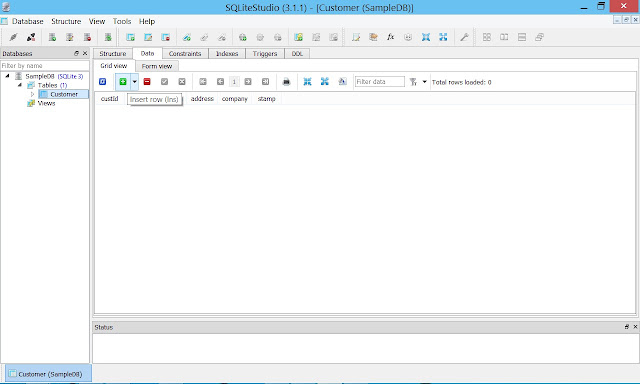This screenshot has height=384, width=640.
Task: Open configuration with the wrench icon
Action: tap(464, 37)
